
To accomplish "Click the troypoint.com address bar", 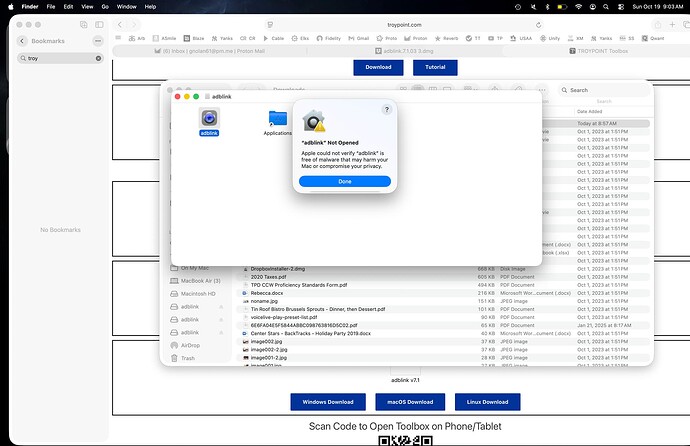I will [404, 25].
